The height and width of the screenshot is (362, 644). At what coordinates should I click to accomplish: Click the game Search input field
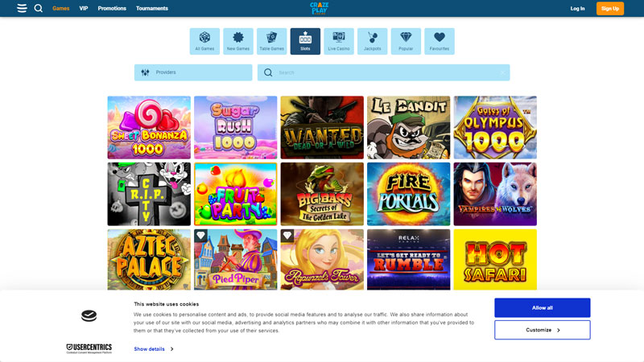coord(384,72)
